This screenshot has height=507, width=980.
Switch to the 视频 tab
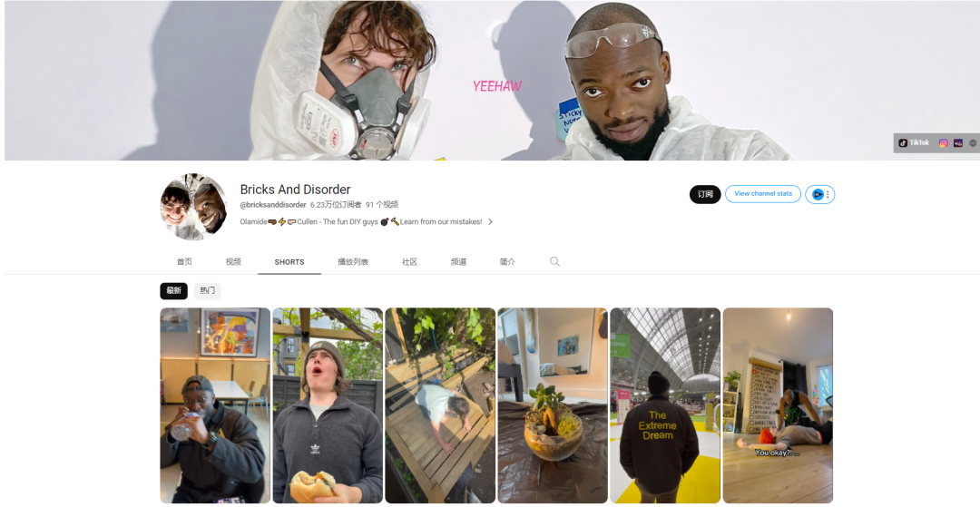click(233, 261)
